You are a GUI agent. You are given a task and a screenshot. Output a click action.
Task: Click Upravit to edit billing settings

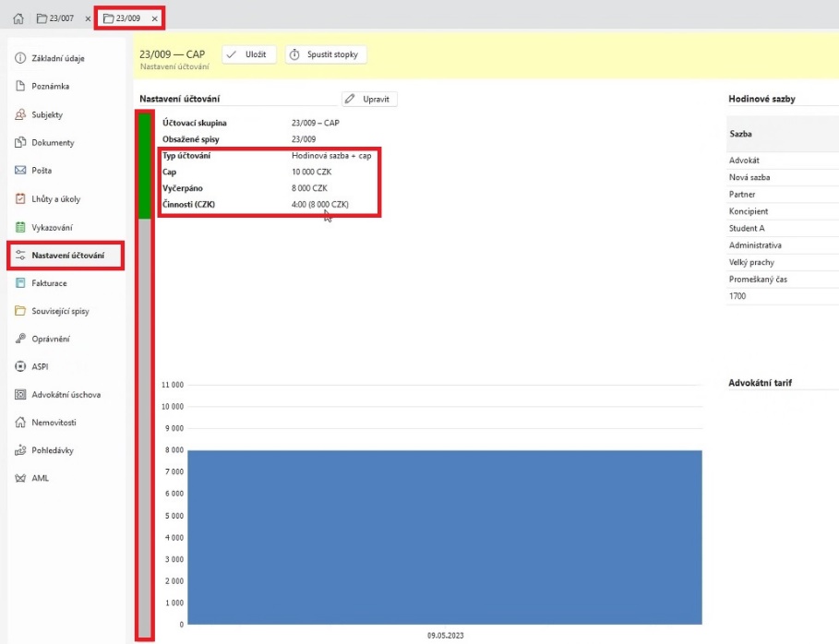[369, 99]
